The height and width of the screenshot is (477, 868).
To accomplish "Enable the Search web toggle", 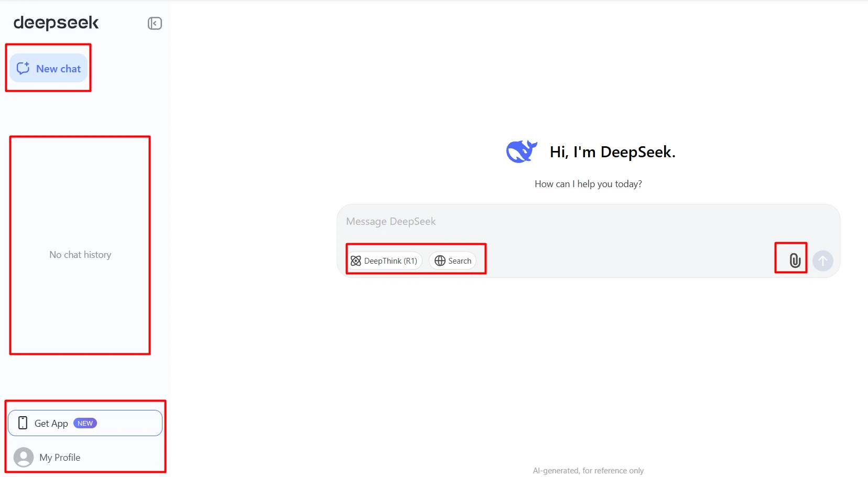I will [453, 261].
